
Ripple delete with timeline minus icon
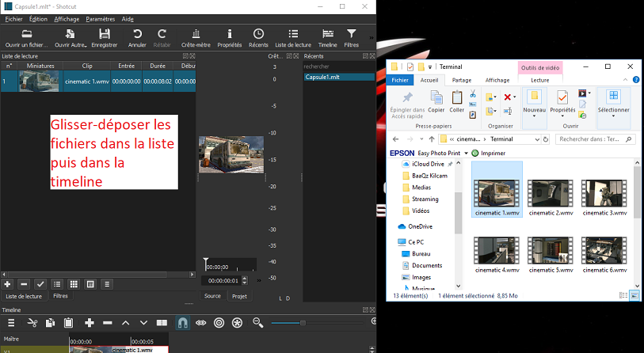pos(108,323)
